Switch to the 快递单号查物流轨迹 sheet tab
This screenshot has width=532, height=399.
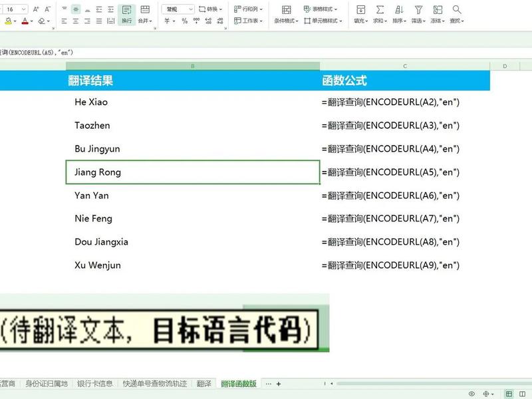[x=155, y=384]
